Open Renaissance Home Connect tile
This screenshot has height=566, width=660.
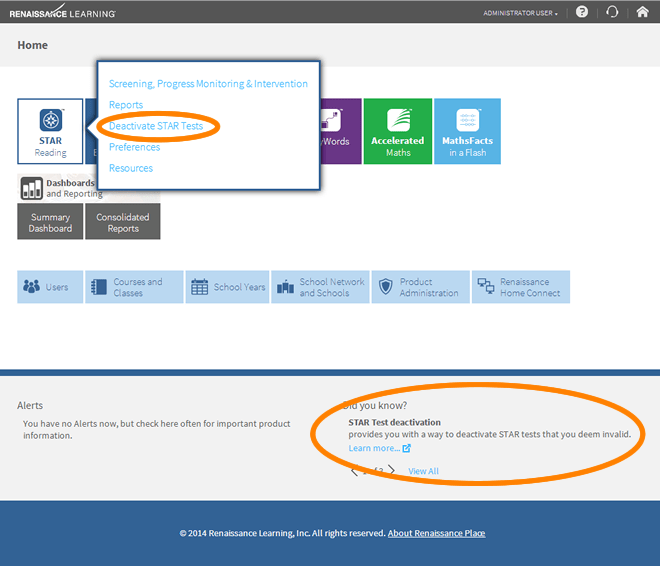coord(521,287)
